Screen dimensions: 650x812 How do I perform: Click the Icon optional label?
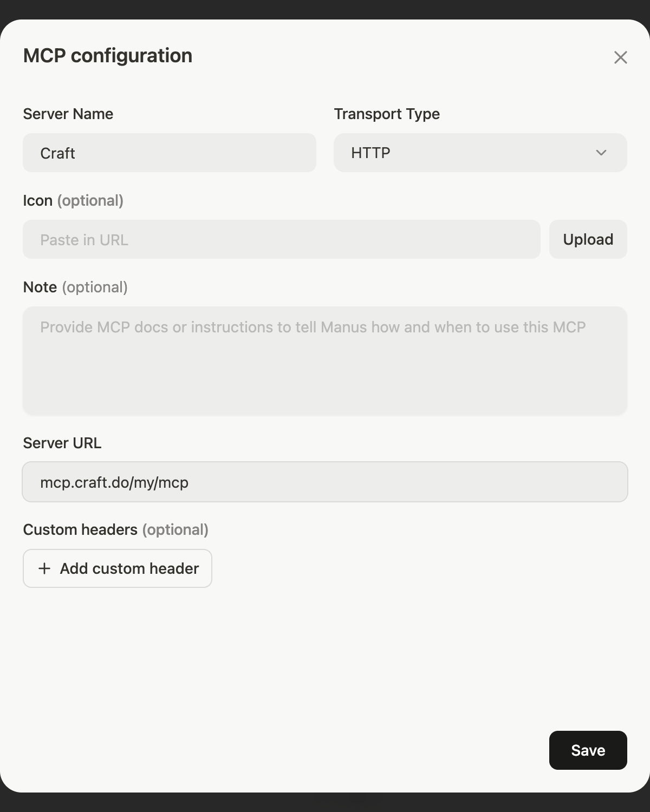pyautogui.click(x=73, y=200)
